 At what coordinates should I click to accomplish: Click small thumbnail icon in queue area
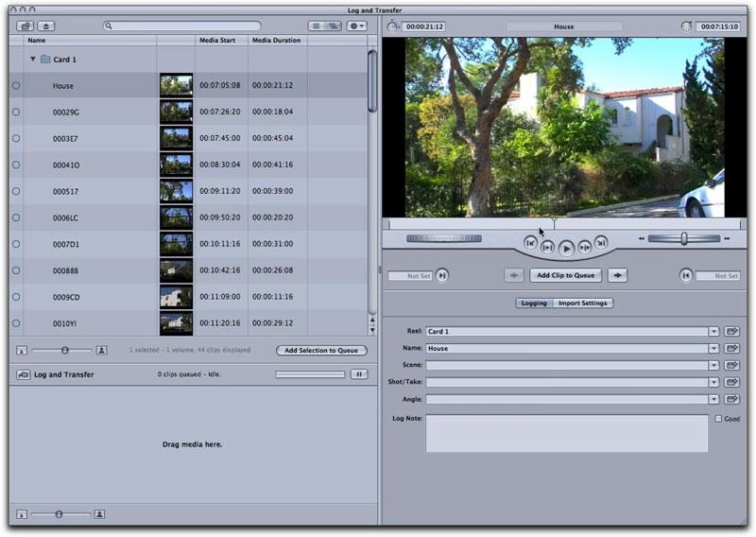[22, 514]
